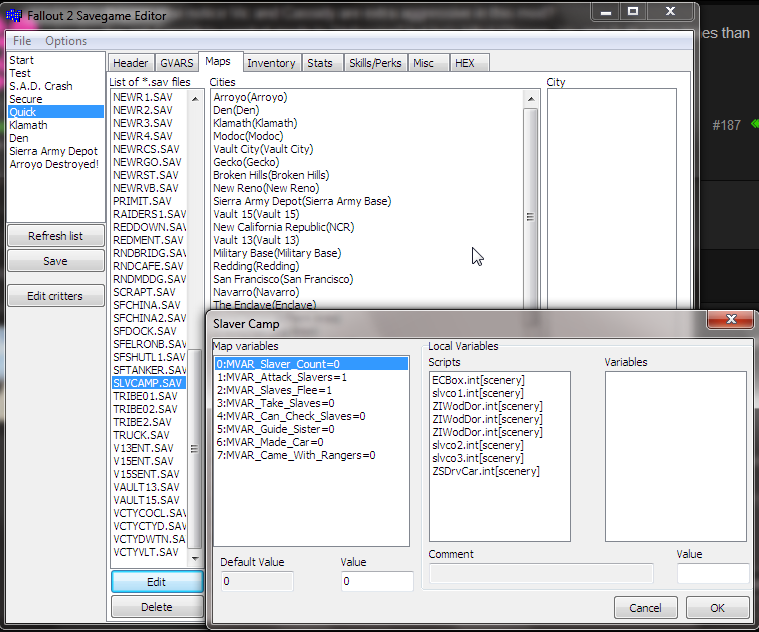759x632 pixels.
Task: Click the Default Value field
Action: 257,581
